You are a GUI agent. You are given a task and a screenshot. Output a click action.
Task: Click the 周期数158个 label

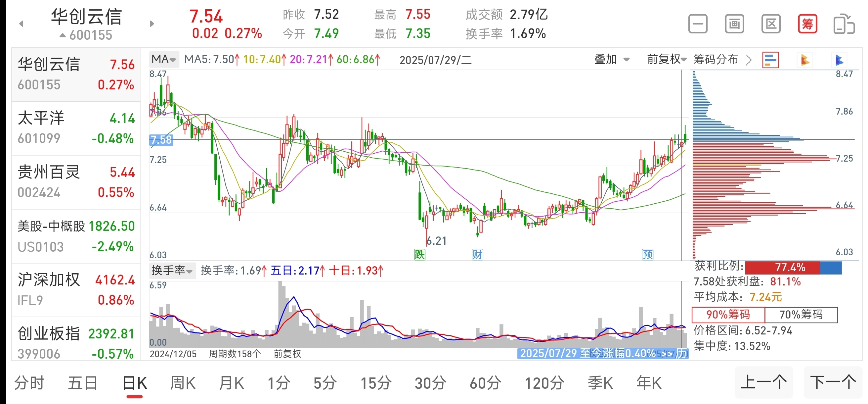[235, 354]
